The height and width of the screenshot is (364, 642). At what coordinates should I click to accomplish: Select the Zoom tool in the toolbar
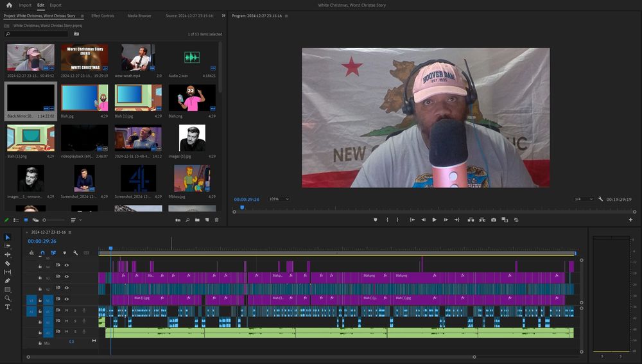[x=8, y=298]
